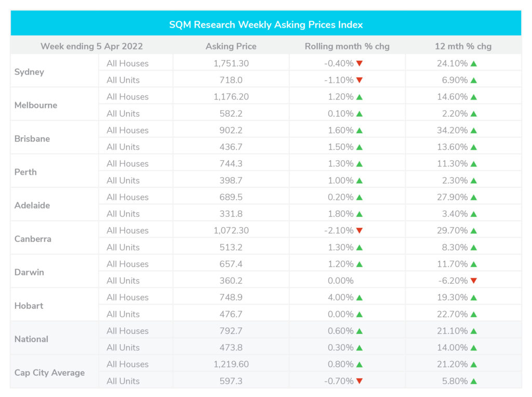
Task: Click the asking price 597.3
Action: click(x=231, y=381)
